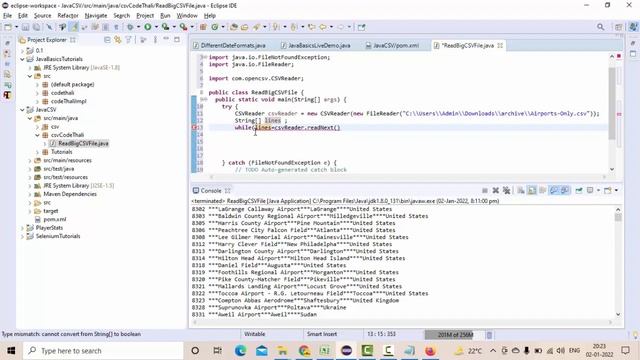Click the Terminate stop square in Console
The image size is (640, 360).
tap(485, 190)
